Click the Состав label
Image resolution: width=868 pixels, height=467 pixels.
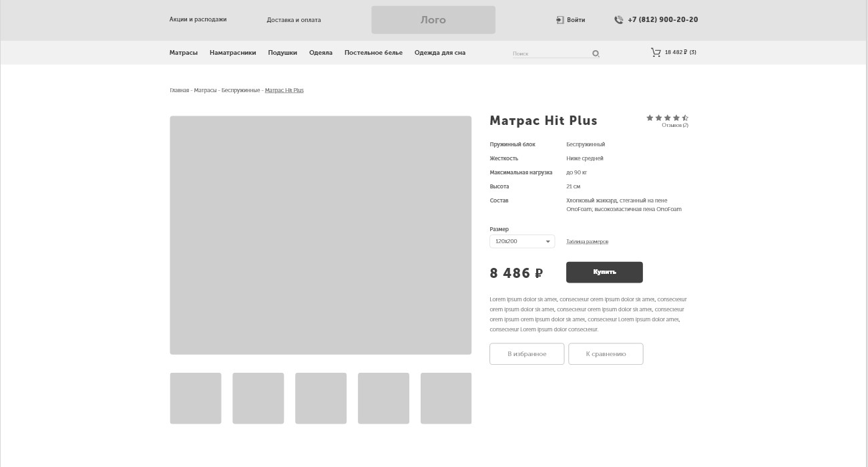coord(499,200)
